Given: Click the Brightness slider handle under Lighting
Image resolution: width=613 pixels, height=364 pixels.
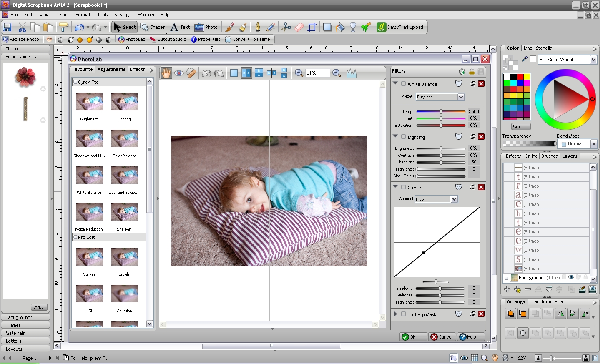Looking at the screenshot, I should click(441, 148).
